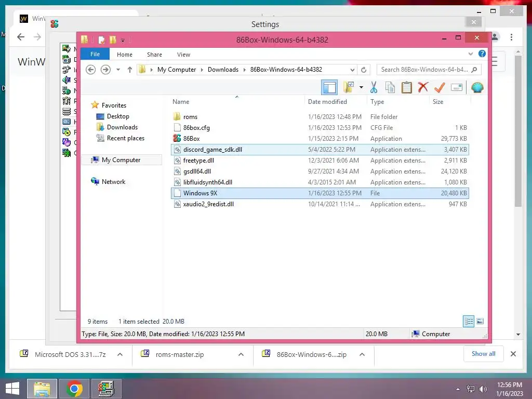The width and height of the screenshot is (532, 399).
Task: Select Floppy and CD-ROM icon in Settings
Action: tap(66, 131)
